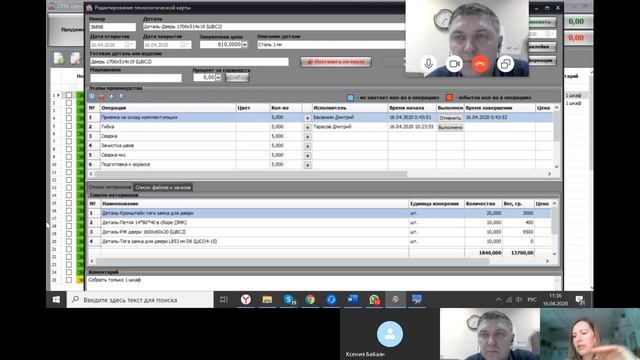
Task: Click the Windows taskbar search box
Action: [x=140, y=300]
